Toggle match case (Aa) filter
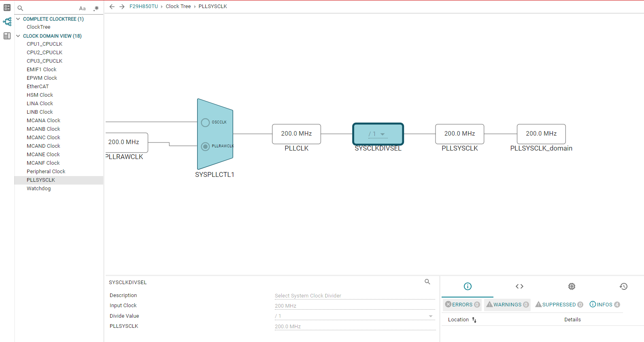This screenshot has height=342, width=644. tap(83, 8)
